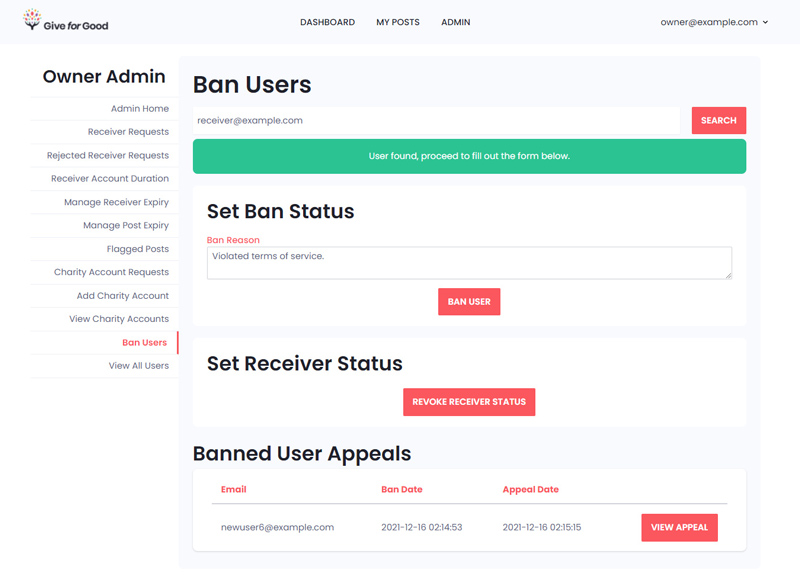The image size is (800, 581).
Task: Open View All Users sidebar link
Action: pyautogui.click(x=138, y=366)
